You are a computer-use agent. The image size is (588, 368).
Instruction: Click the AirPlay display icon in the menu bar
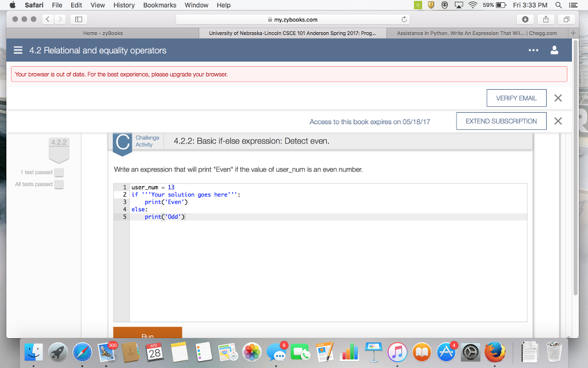pos(459,5)
